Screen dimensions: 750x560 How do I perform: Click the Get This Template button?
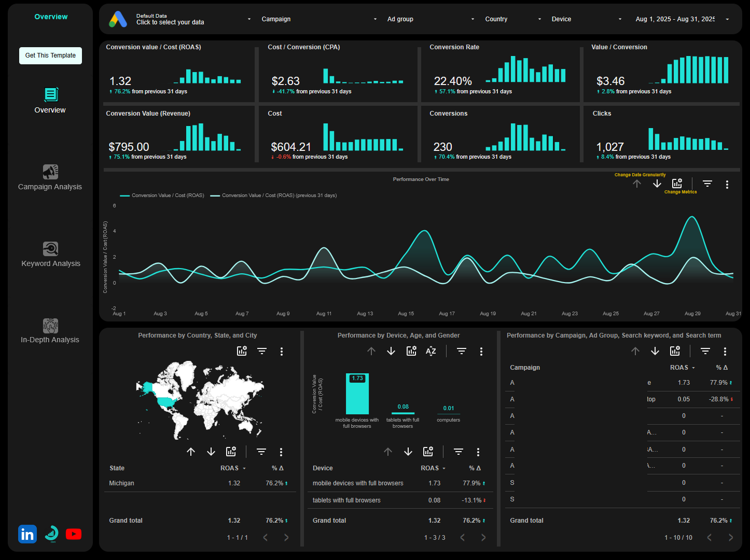(x=50, y=55)
